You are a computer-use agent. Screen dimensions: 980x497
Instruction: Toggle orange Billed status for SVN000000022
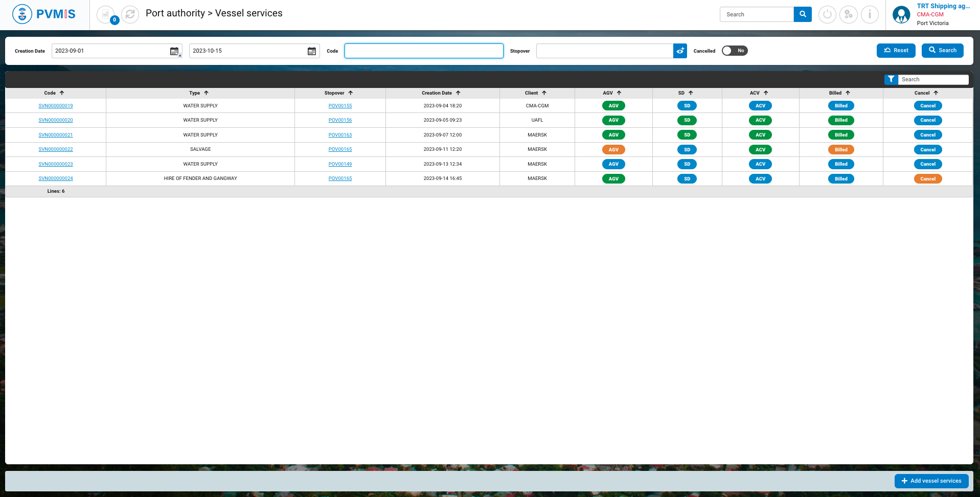pos(841,150)
